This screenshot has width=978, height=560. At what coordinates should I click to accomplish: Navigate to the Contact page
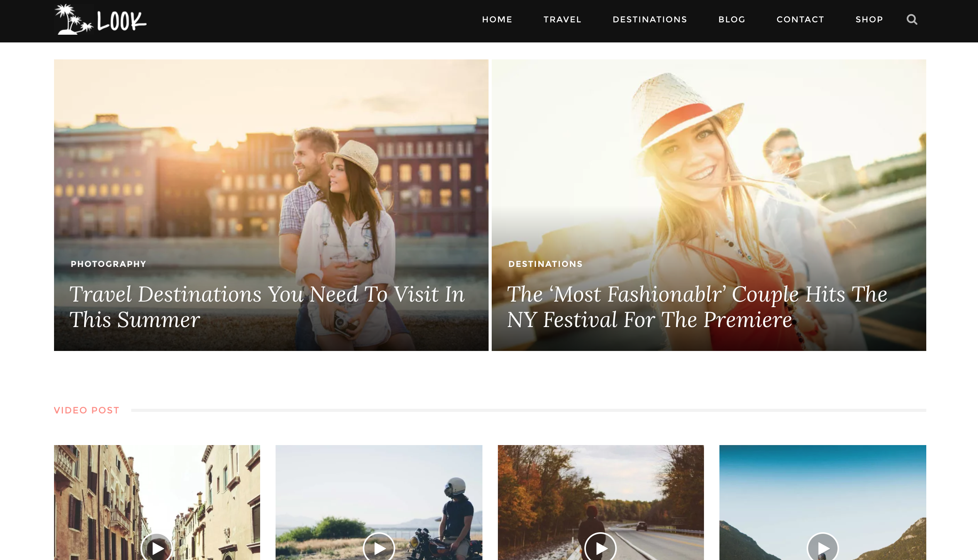tap(800, 19)
